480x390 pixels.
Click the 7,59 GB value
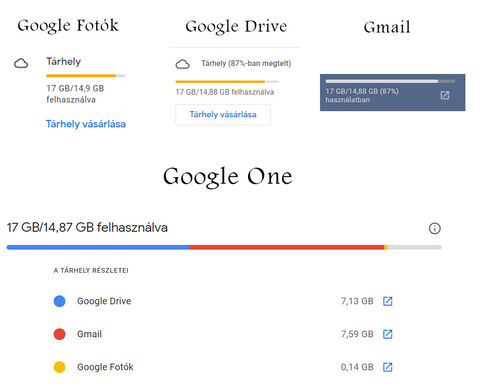pos(357,334)
